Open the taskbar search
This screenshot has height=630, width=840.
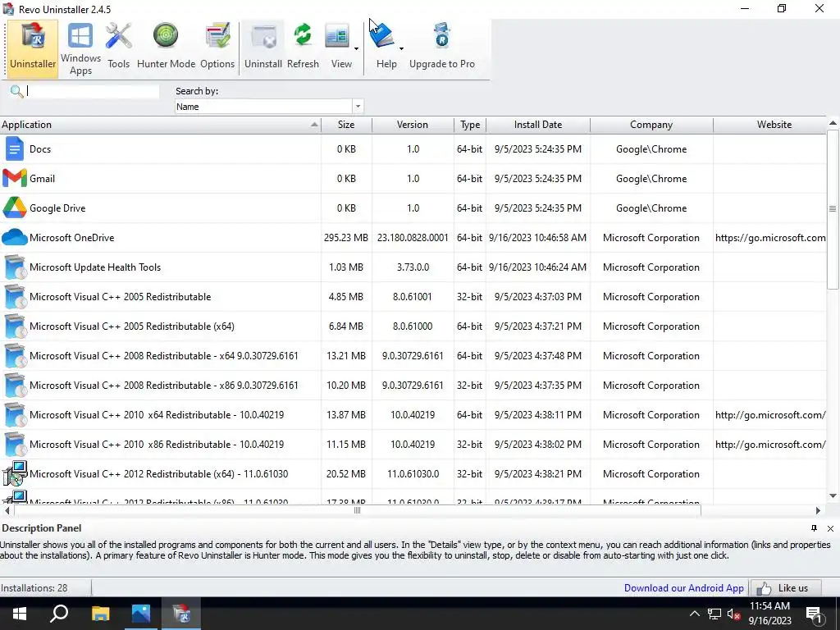click(59, 614)
